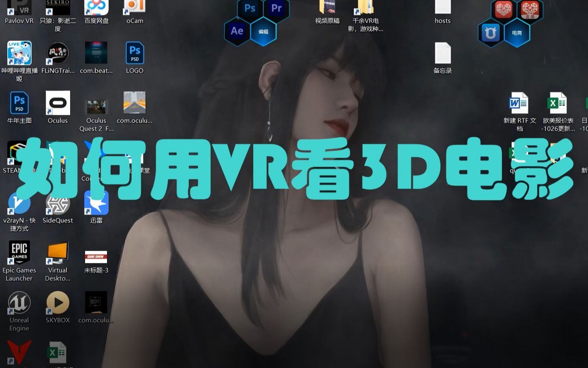The height and width of the screenshot is (368, 588).
Task: Launch After Effects hexagon icon
Action: [237, 31]
